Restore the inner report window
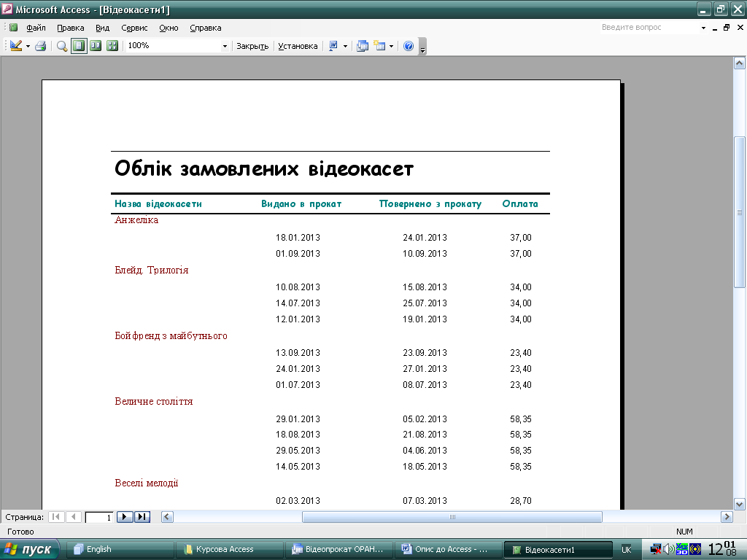Image resolution: width=747 pixels, height=560 pixels. (x=727, y=28)
